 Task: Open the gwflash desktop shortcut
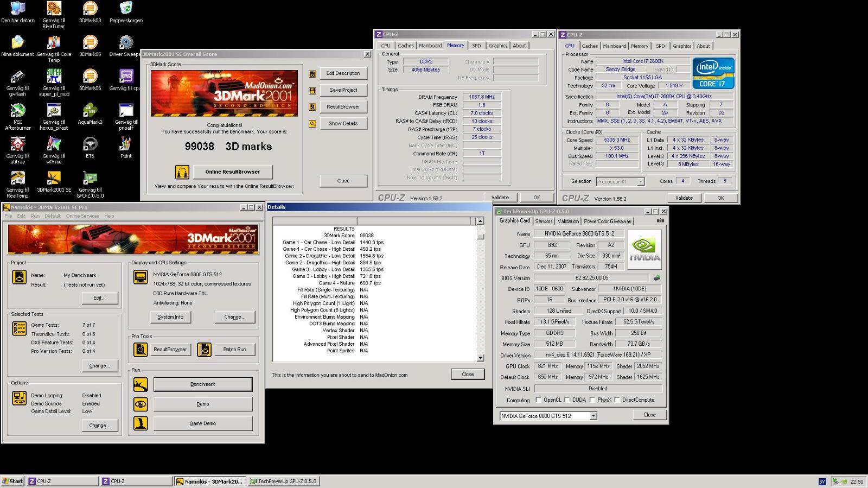tap(18, 83)
